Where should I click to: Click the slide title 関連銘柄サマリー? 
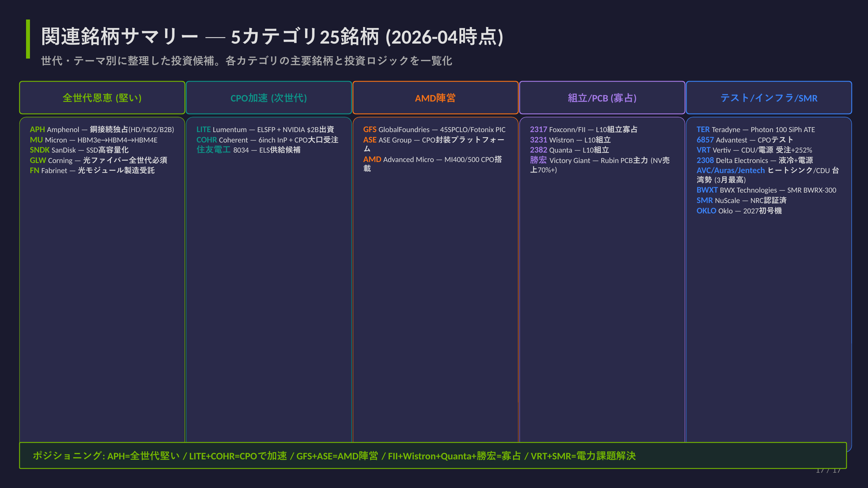tap(272, 36)
